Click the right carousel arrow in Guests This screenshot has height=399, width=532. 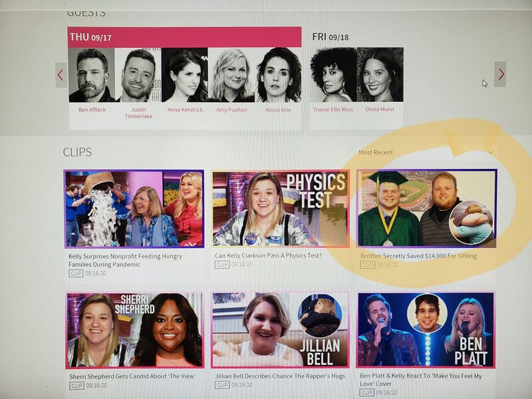pyautogui.click(x=500, y=74)
